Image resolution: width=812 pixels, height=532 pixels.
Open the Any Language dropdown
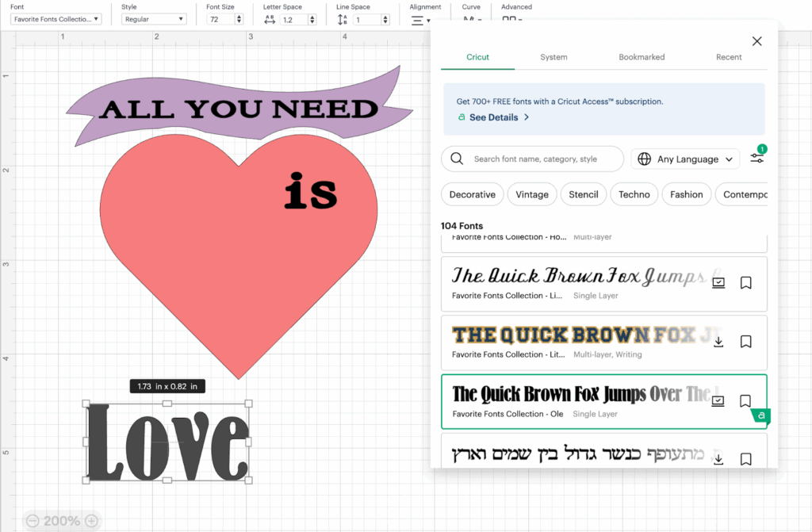pyautogui.click(x=686, y=159)
